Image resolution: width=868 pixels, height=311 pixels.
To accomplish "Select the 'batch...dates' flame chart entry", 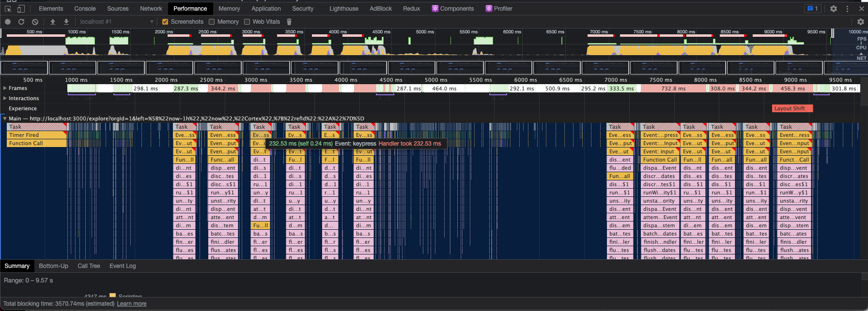I will coord(660,234).
